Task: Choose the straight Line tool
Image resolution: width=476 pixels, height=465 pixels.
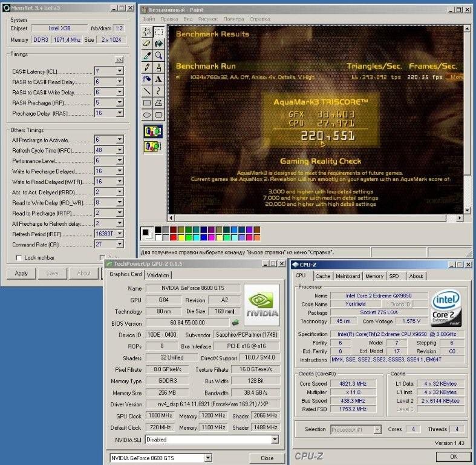Action: (x=147, y=91)
